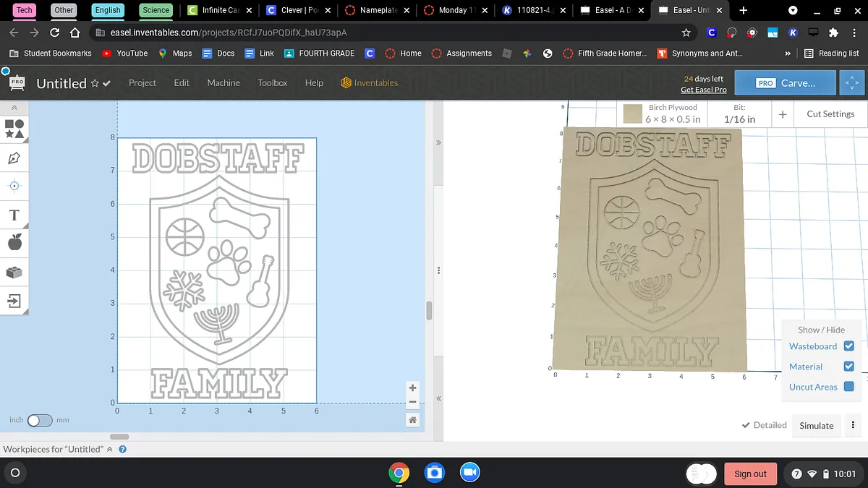Viewport: 868px width, 488px height.
Task: Open the Apps brick icon
Action: pos(14,272)
